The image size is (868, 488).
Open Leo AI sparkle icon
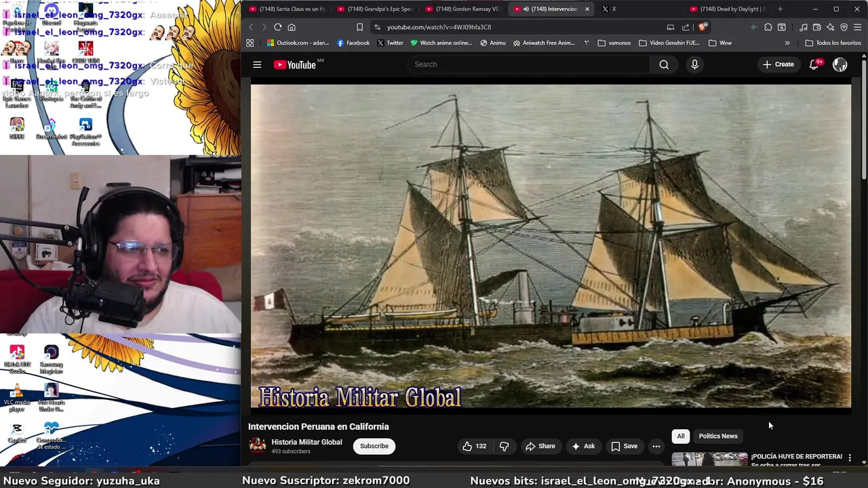click(x=831, y=27)
